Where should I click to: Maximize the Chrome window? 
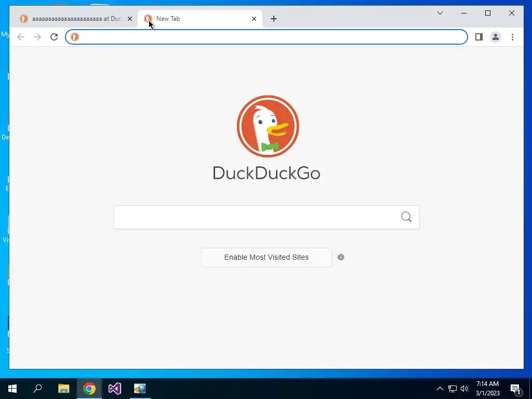pos(488,13)
